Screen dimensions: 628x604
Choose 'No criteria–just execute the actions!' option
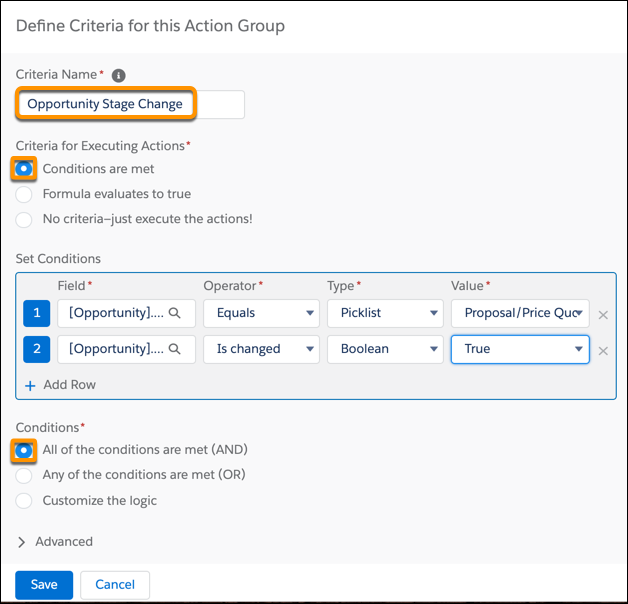pos(24,219)
